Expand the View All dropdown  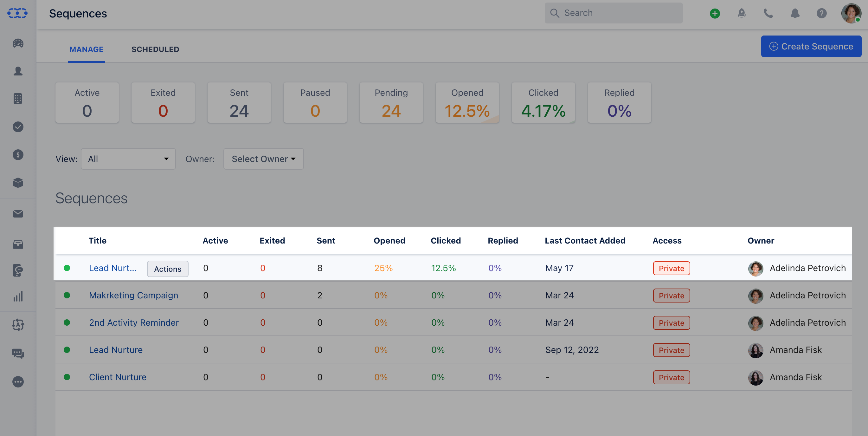[x=128, y=159]
